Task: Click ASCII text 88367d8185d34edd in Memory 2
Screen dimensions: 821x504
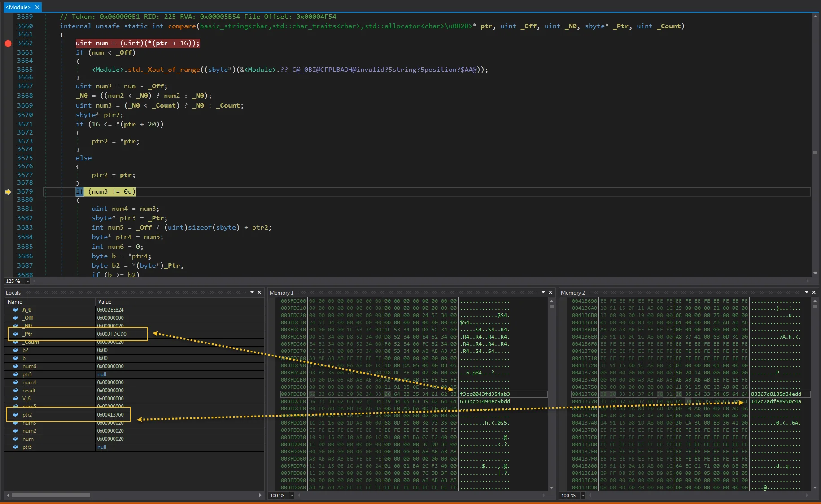Action: (776, 394)
